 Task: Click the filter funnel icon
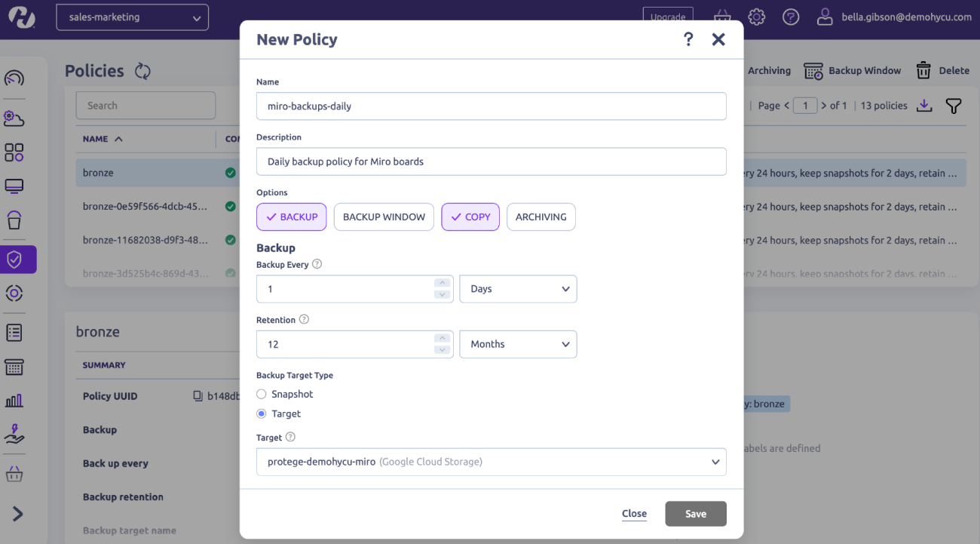click(x=954, y=106)
